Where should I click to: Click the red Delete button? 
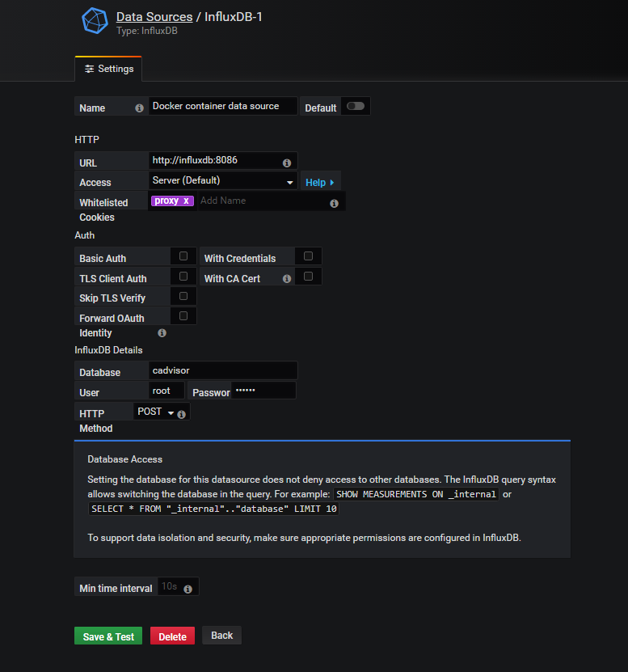click(173, 636)
